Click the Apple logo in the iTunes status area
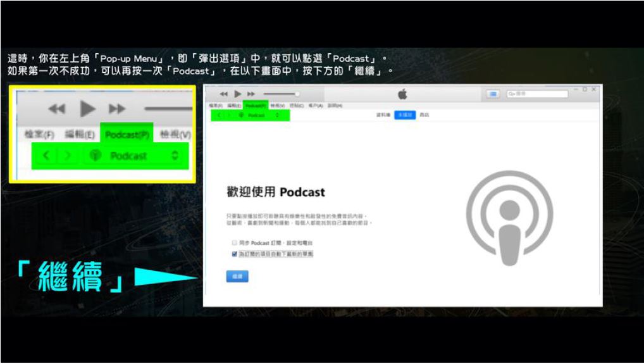 click(x=402, y=94)
